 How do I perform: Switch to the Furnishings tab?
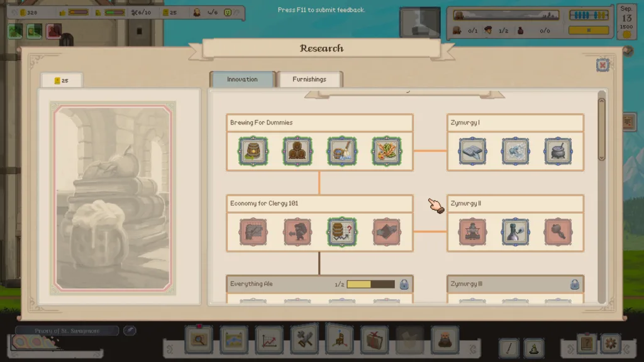tap(309, 79)
